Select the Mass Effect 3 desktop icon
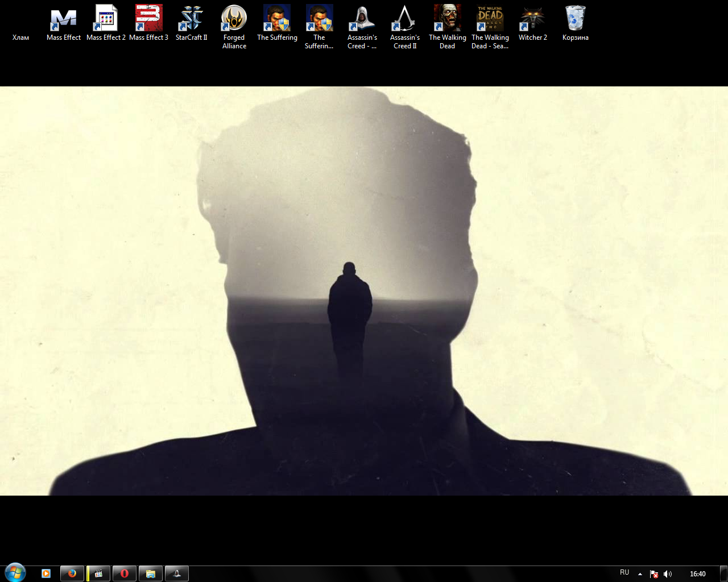The width and height of the screenshot is (728, 582). pos(148,19)
